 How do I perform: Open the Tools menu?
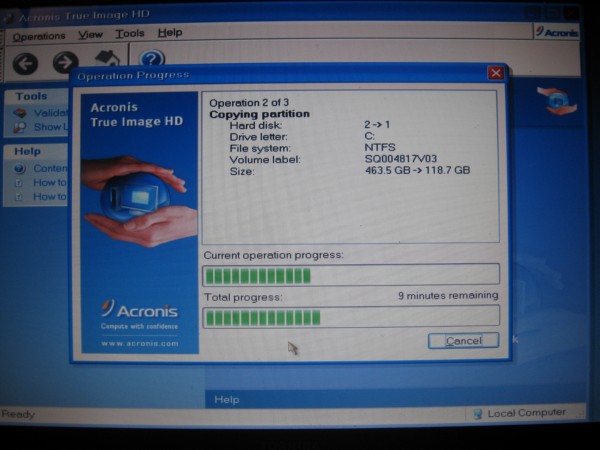(x=130, y=34)
